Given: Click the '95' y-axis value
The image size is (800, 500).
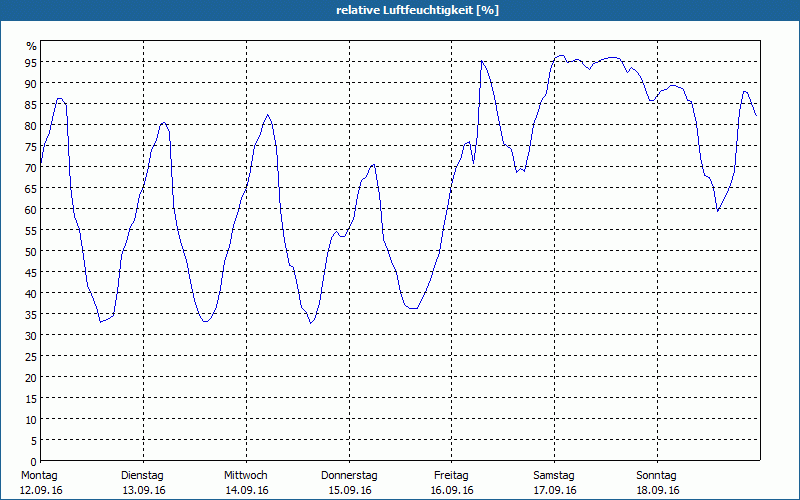Looking at the screenshot, I should pyautogui.click(x=31, y=63).
